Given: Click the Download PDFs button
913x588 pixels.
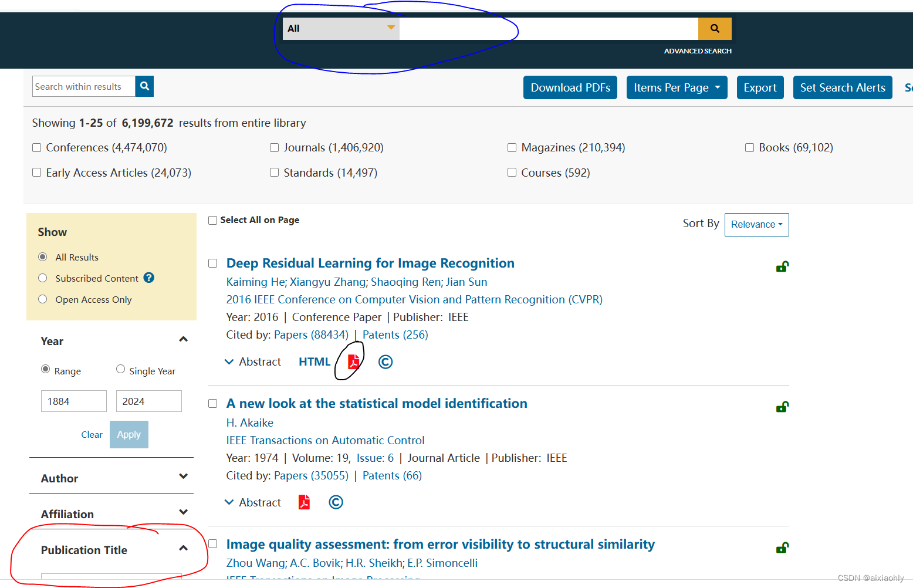Looking at the screenshot, I should (570, 87).
